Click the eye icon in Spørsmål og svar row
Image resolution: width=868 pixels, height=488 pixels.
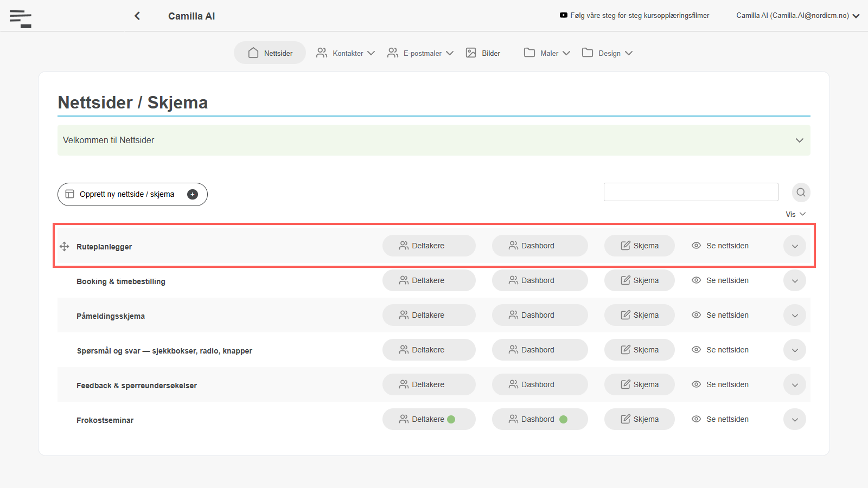[697, 350]
